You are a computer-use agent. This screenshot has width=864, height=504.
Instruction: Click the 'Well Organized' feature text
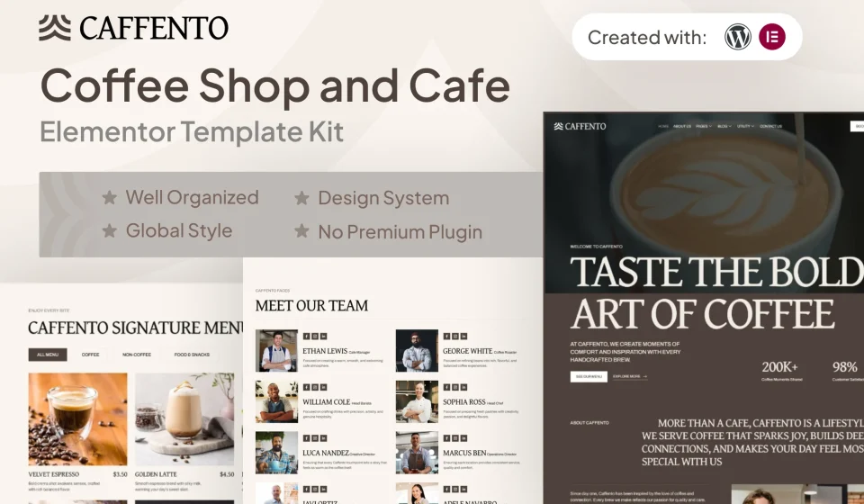point(192,197)
